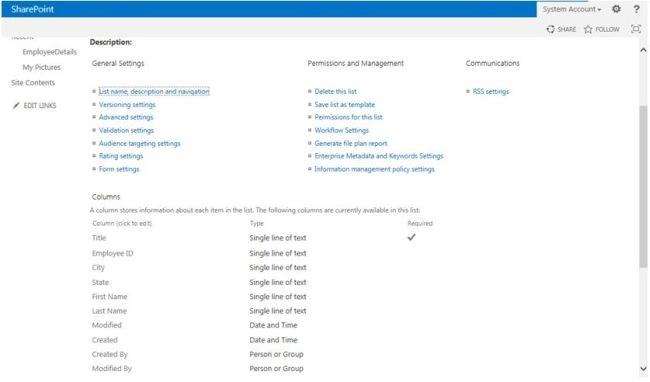The width and height of the screenshot is (650, 382).
Task: Open List name, description and navigation
Action: coord(154,91)
